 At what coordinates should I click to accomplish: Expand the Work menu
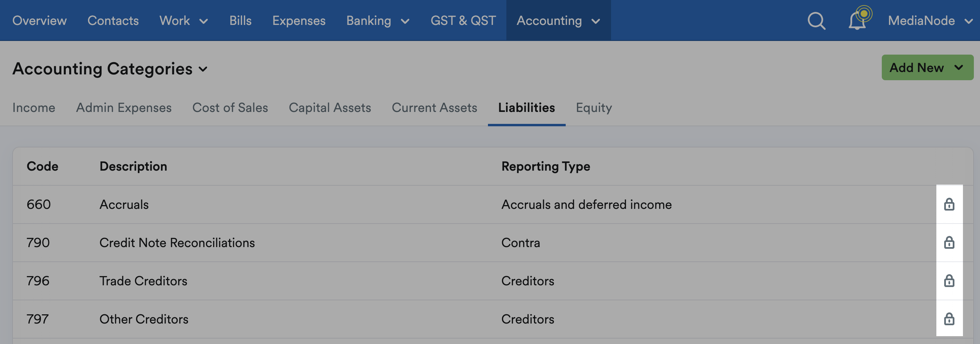point(184,20)
